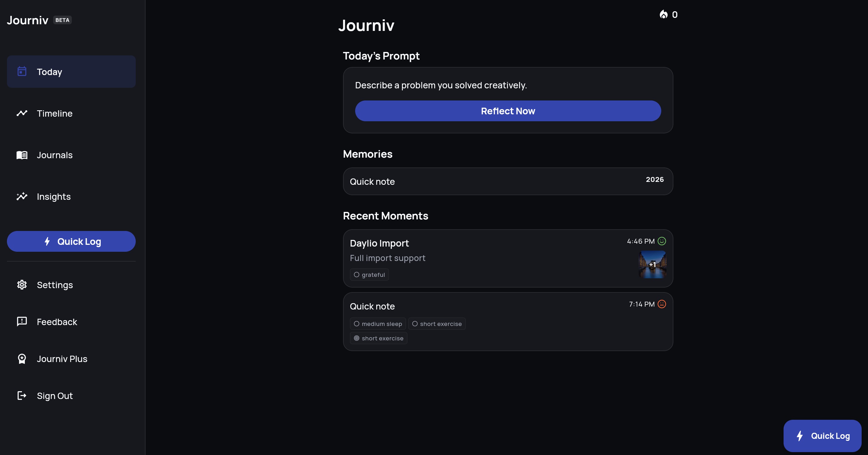
Task: Open Insights via its analytics icon
Action: (22, 196)
